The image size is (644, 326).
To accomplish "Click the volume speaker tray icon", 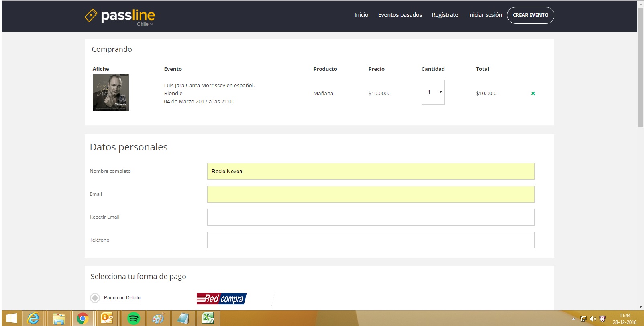I will 593,319.
